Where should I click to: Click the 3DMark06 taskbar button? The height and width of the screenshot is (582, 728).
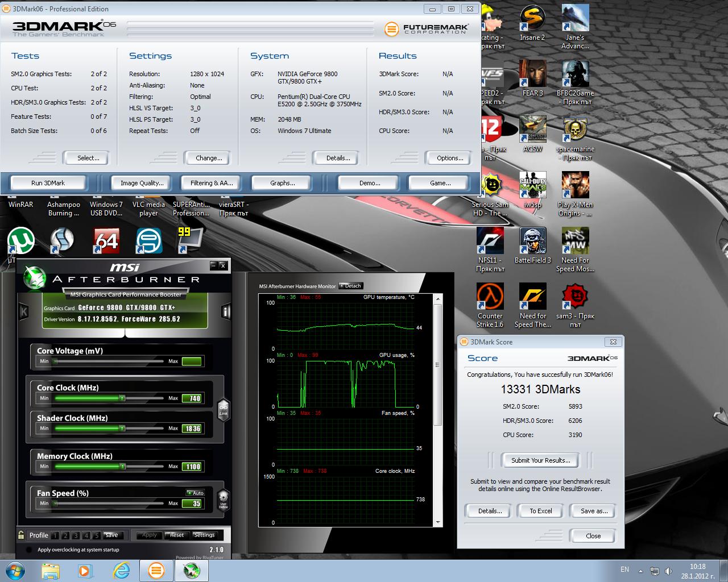coord(156,570)
